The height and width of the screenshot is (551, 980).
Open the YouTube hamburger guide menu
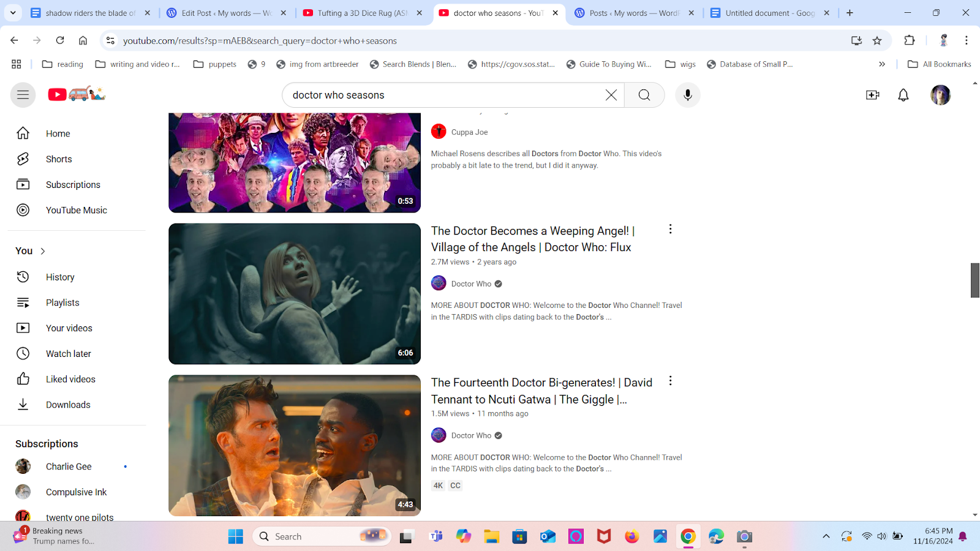tap(23, 95)
